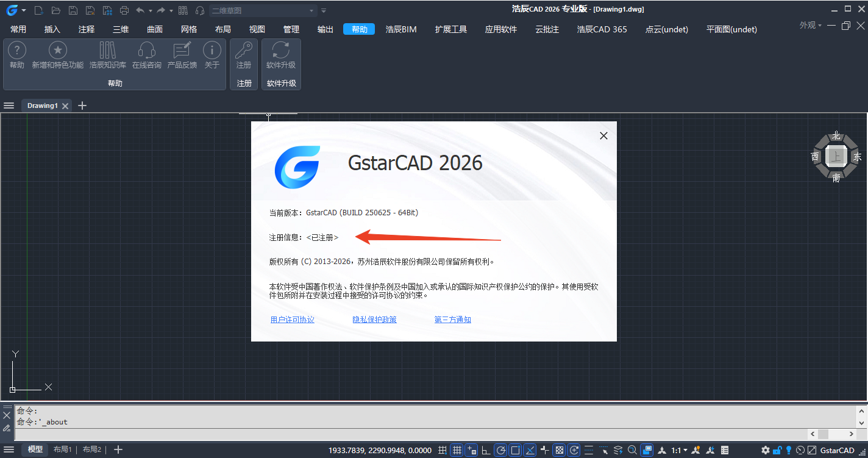
Task: Open a file with the folder icon
Action: pyautogui.click(x=56, y=10)
